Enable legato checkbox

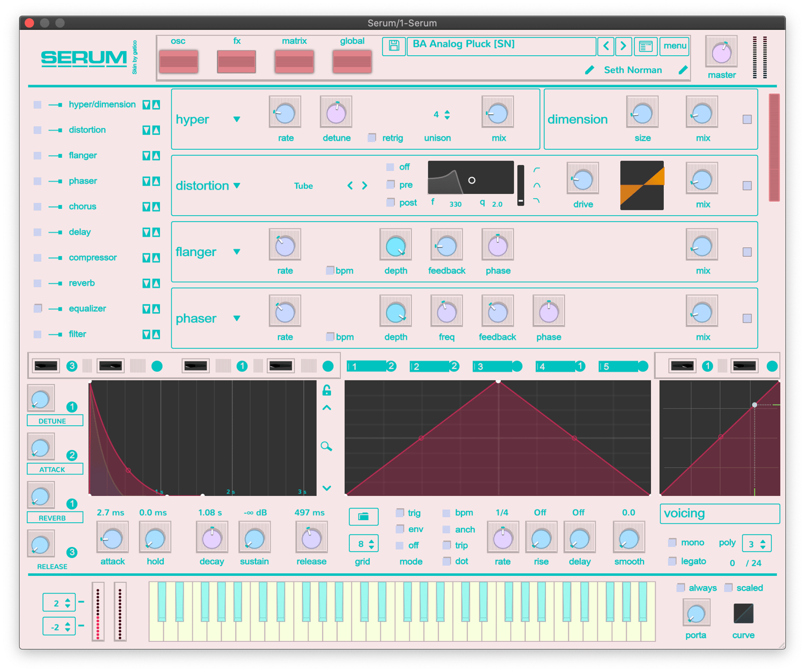pyautogui.click(x=672, y=561)
